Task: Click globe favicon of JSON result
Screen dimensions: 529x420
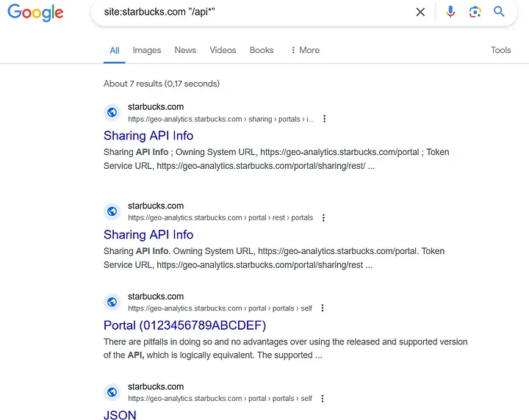Action: (x=112, y=392)
